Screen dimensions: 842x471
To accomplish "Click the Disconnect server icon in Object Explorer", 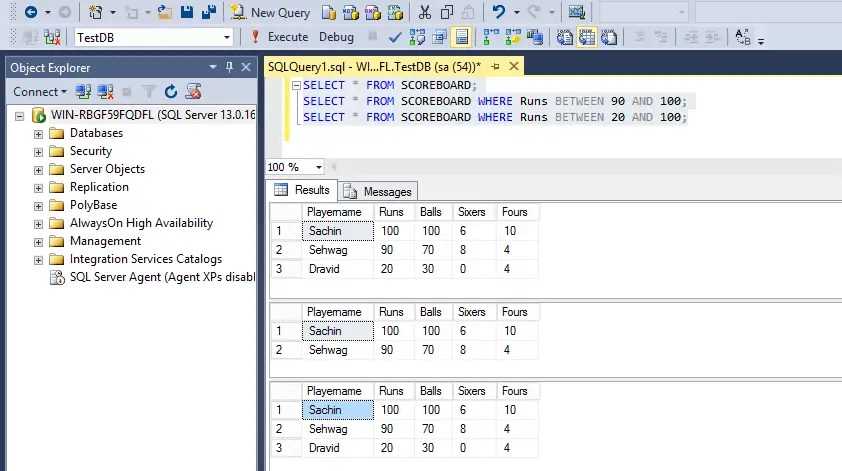I will pos(105,92).
